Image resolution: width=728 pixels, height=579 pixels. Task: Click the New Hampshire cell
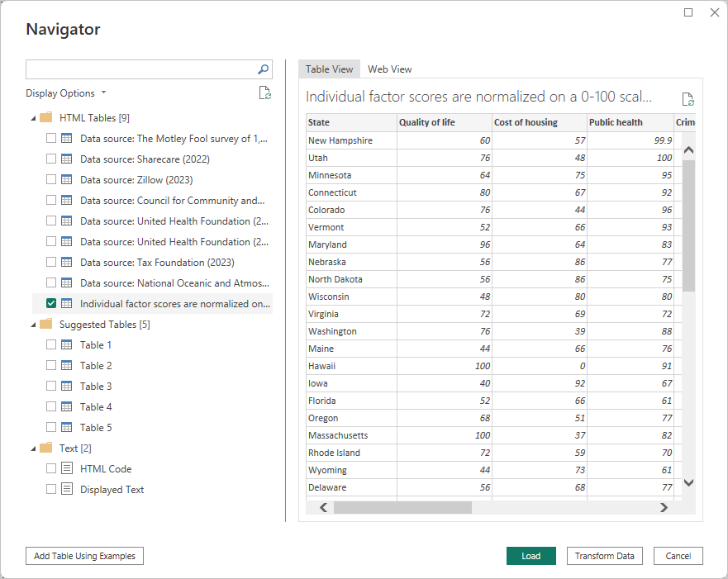tap(351, 140)
